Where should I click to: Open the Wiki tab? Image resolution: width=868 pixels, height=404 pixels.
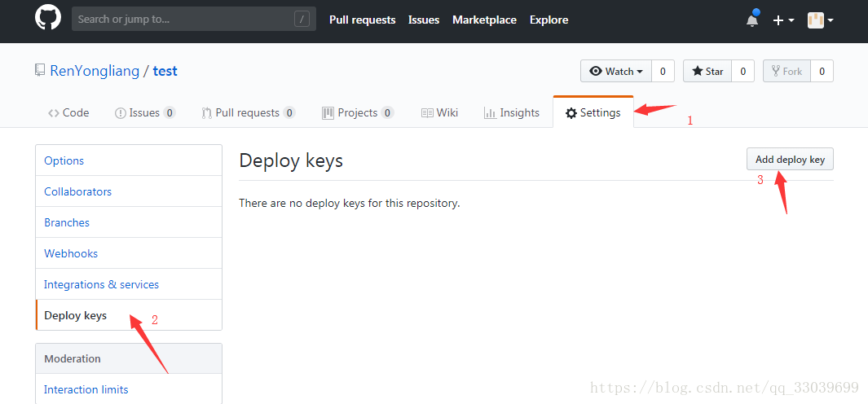[x=440, y=113]
